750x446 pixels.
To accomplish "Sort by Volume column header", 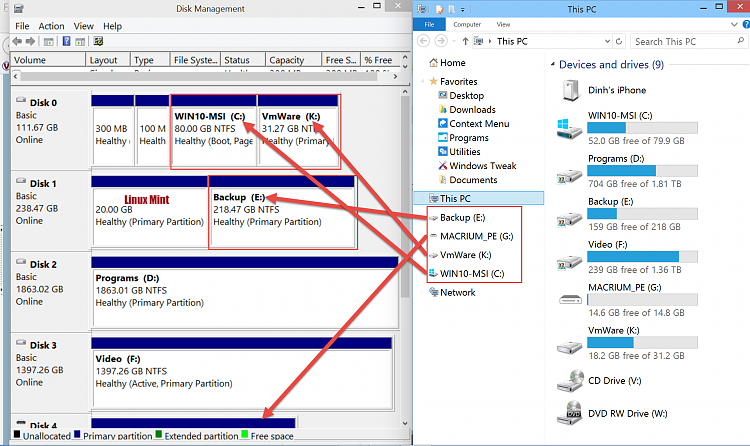I will 48,60.
